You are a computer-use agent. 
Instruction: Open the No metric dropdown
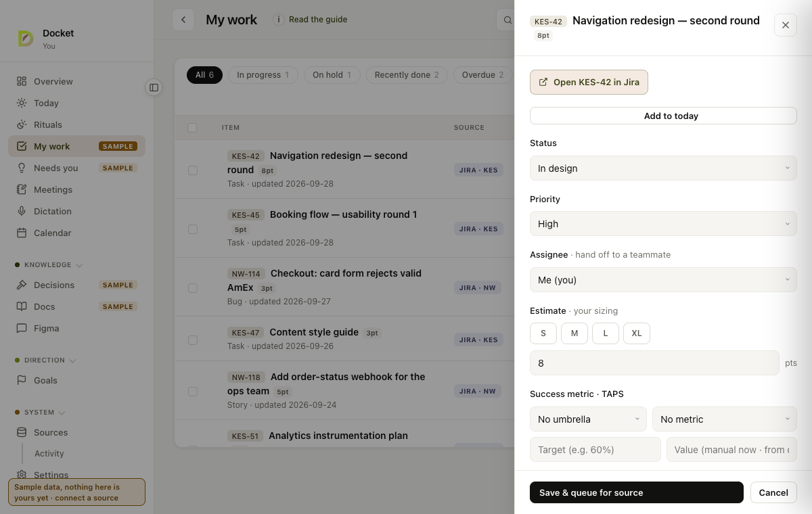(725, 419)
